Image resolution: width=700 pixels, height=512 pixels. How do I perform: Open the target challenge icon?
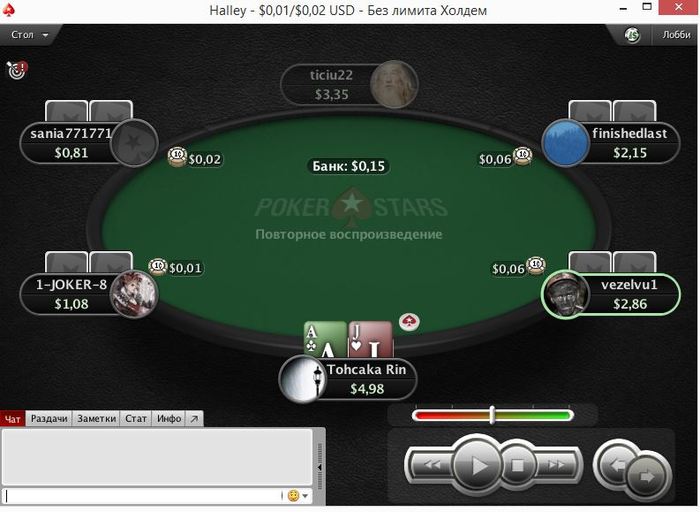click(17, 70)
